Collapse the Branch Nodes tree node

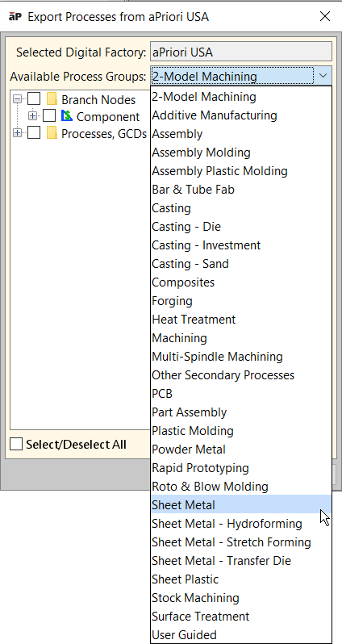pyautogui.click(x=17, y=99)
